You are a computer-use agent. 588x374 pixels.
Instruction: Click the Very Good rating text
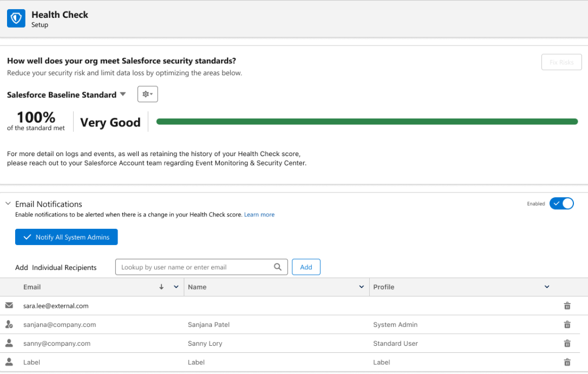110,122
